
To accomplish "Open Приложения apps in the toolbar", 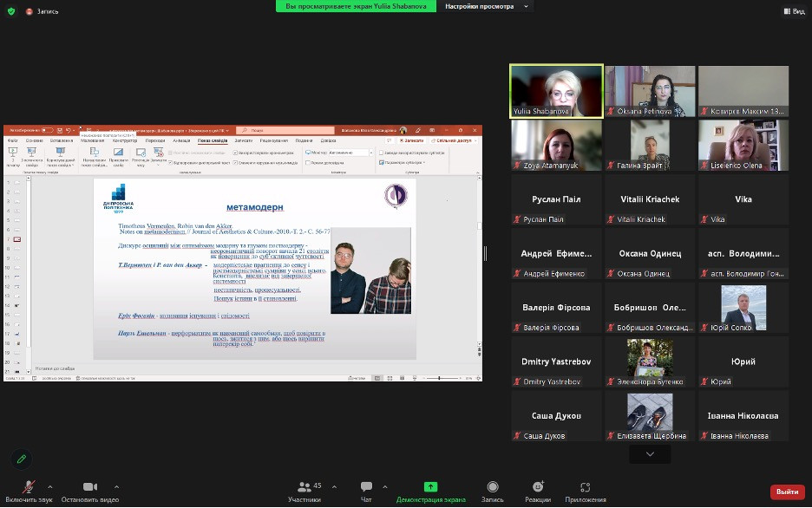I will pos(586,489).
